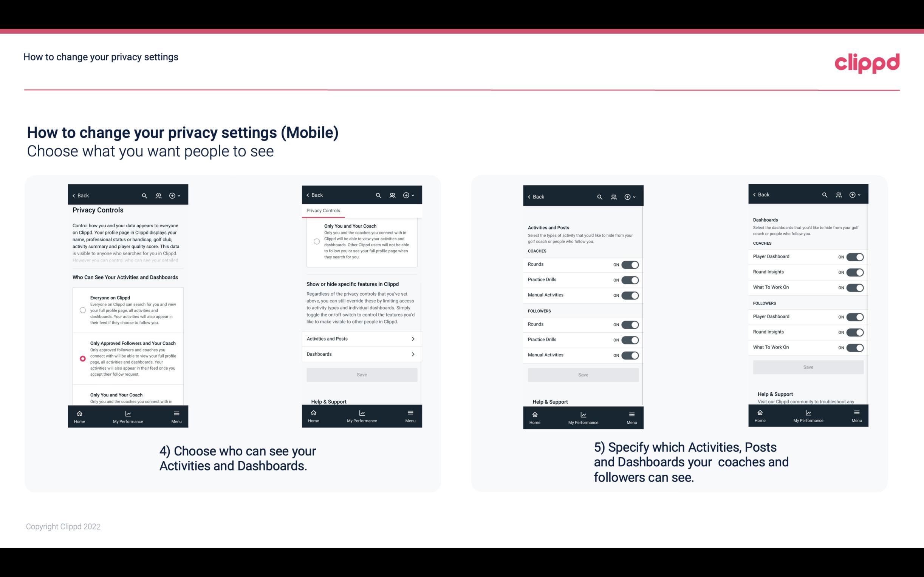Click the Help and Support section label
Screen dimensions: 924x577
331,401
